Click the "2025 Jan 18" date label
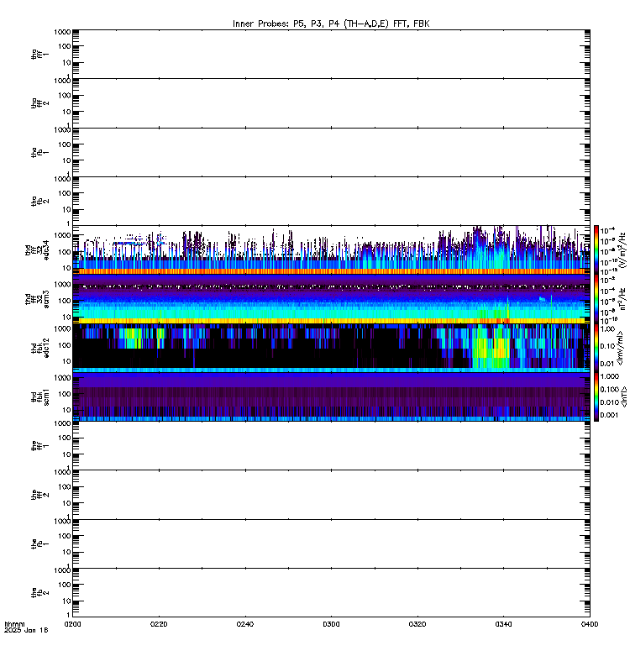Viewport: 630px width, 672px height. 26,631
